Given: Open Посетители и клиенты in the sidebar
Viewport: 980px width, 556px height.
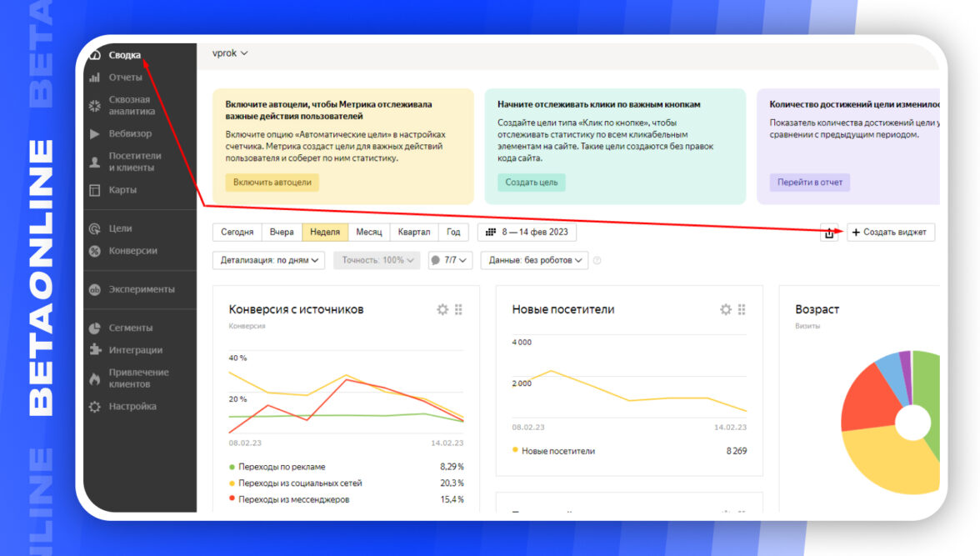Looking at the screenshot, I should pos(135,162).
